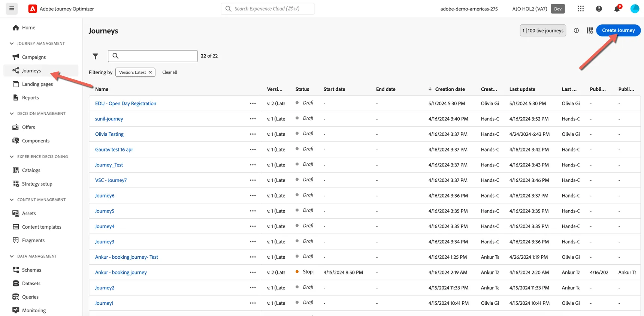
Task: Collapse the Content Management section
Action: [12, 200]
